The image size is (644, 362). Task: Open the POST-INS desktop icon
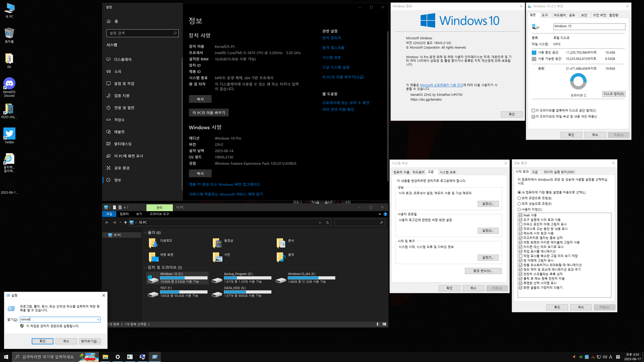coord(9,111)
